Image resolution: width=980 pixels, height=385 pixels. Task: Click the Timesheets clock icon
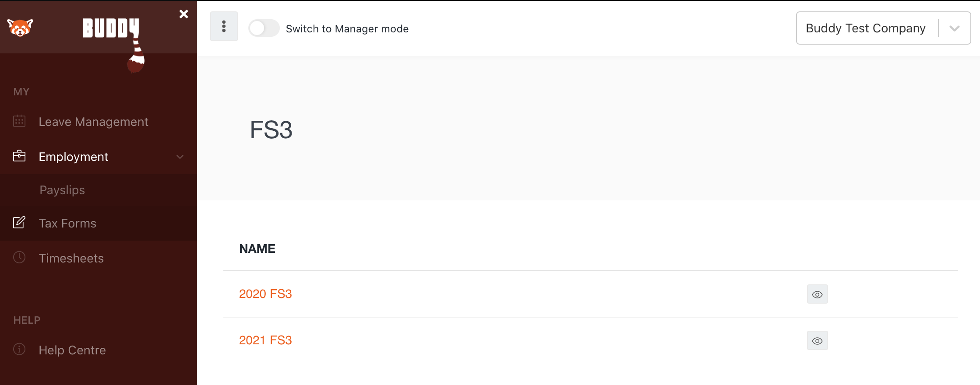click(19, 258)
